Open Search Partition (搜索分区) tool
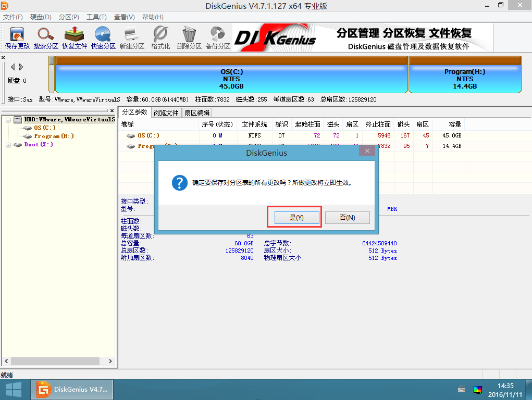The width and height of the screenshot is (532, 400). pos(46,37)
